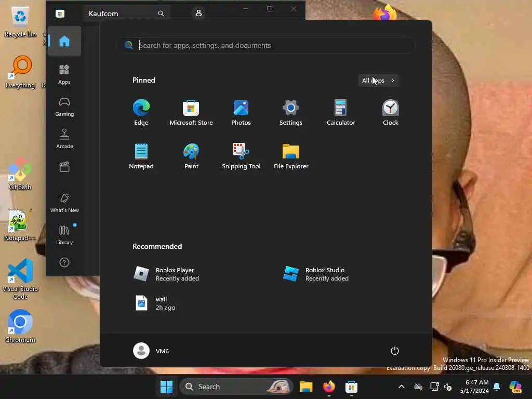Select the Git Bash desktop shortcut
The image size is (532, 399).
[20, 174]
